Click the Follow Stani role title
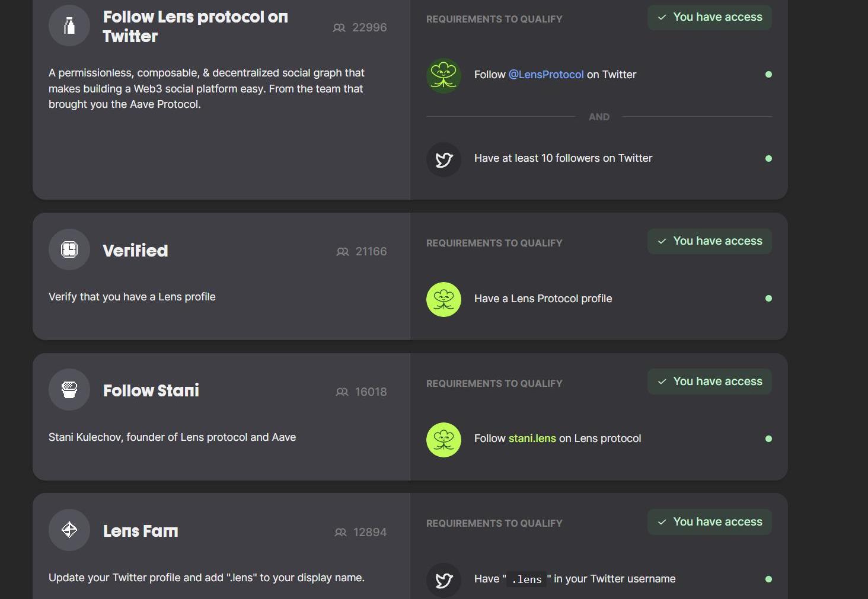 (151, 390)
